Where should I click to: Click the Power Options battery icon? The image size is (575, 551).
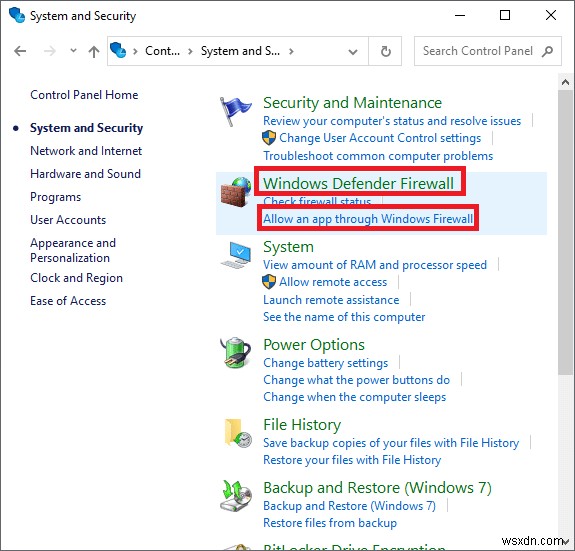(x=236, y=352)
